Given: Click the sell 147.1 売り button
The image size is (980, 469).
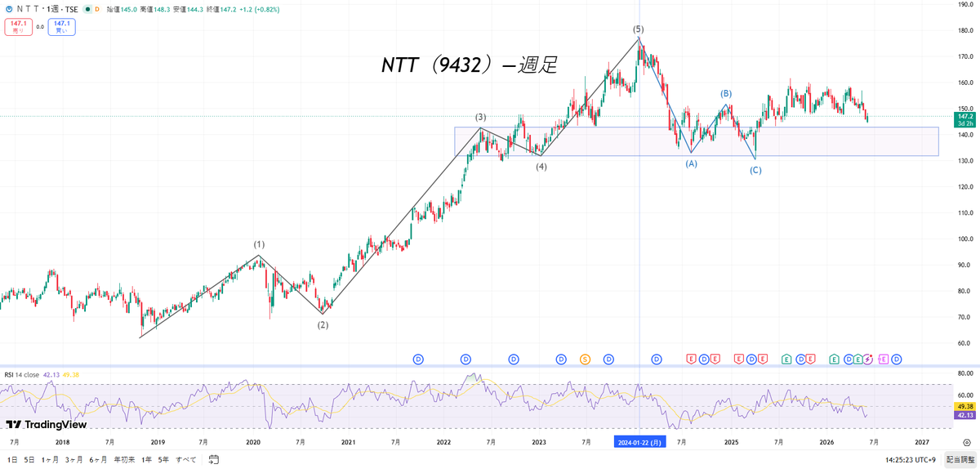Looking at the screenshot, I should click(x=18, y=27).
